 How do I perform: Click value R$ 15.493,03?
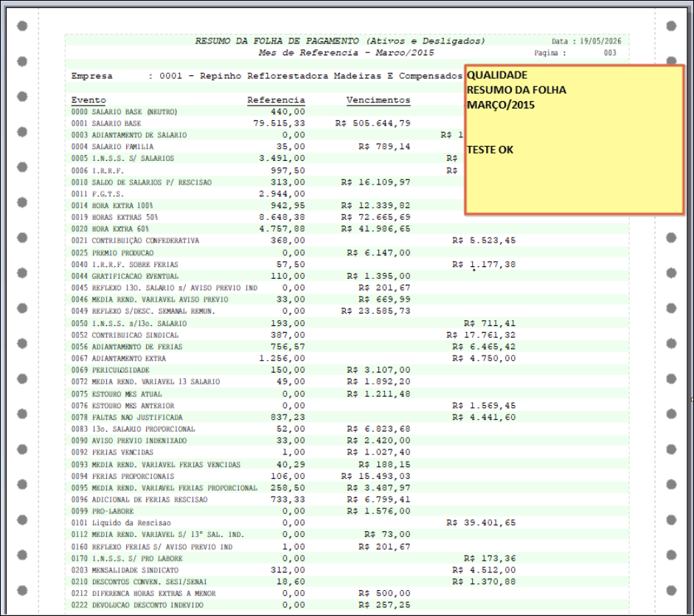pos(376,477)
